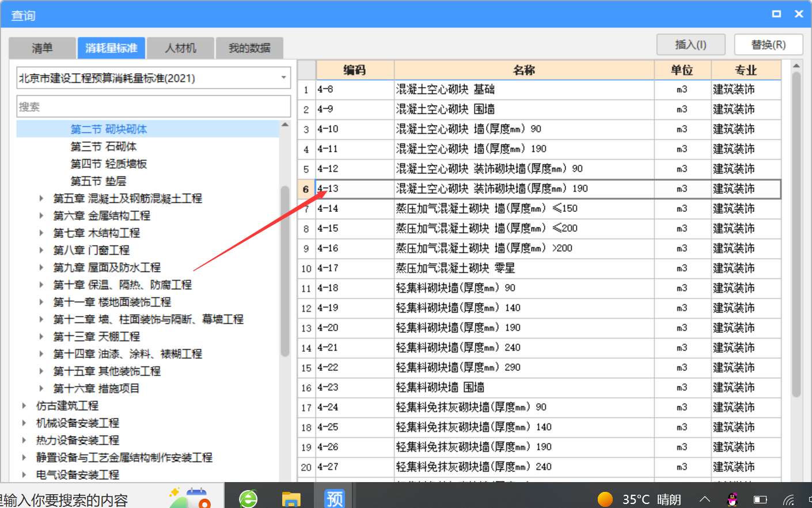
Task: Switch to the 清单 tab
Action: click(42, 48)
